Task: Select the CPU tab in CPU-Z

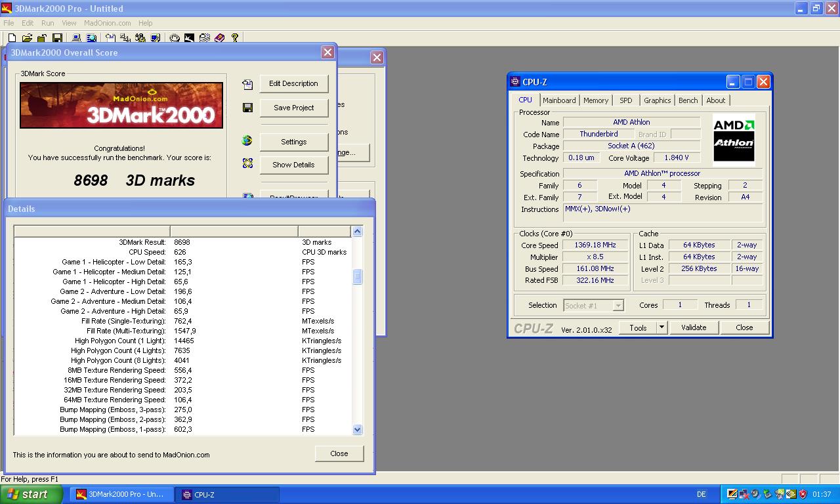Action: (525, 100)
